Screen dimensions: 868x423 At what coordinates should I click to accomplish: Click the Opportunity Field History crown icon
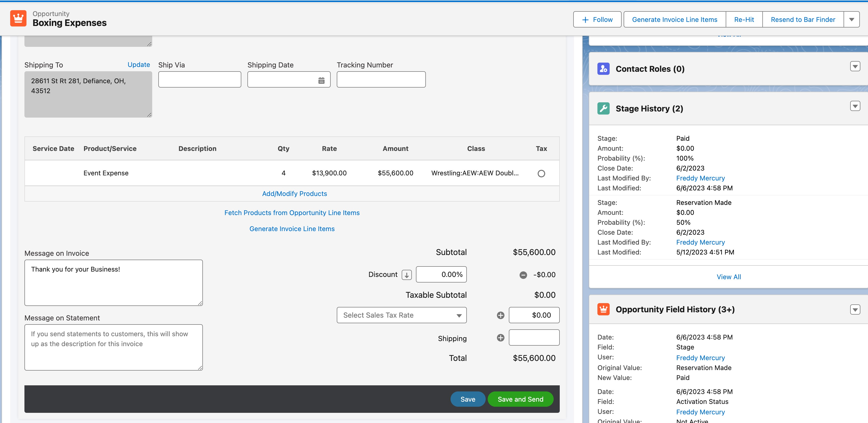pyautogui.click(x=604, y=309)
